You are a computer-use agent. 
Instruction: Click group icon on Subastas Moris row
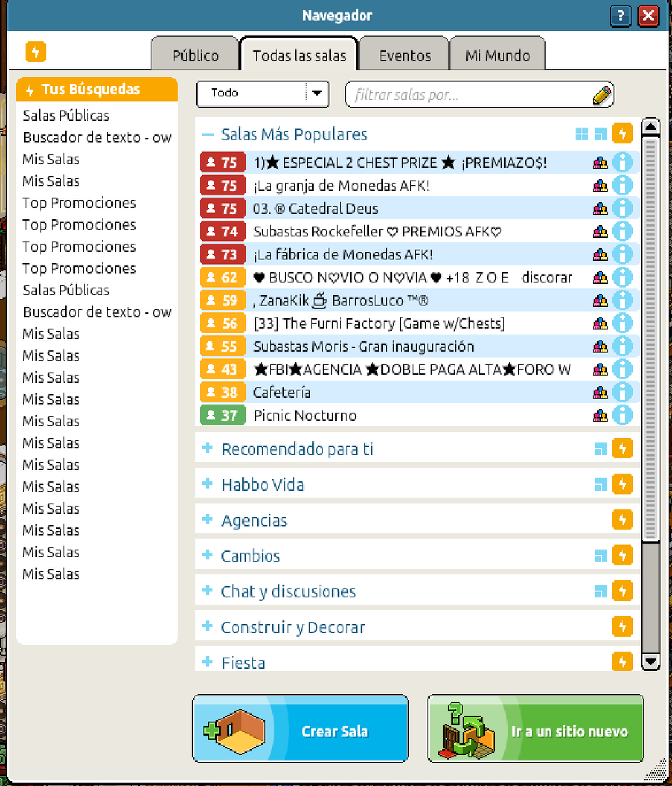[600, 346]
